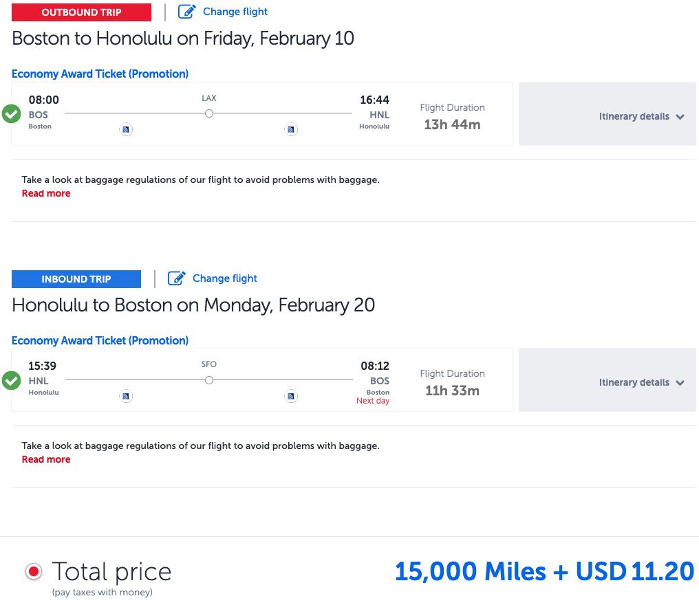Click the airline logo on the LAX-HNL segment
The image size is (699, 616).
tap(291, 129)
